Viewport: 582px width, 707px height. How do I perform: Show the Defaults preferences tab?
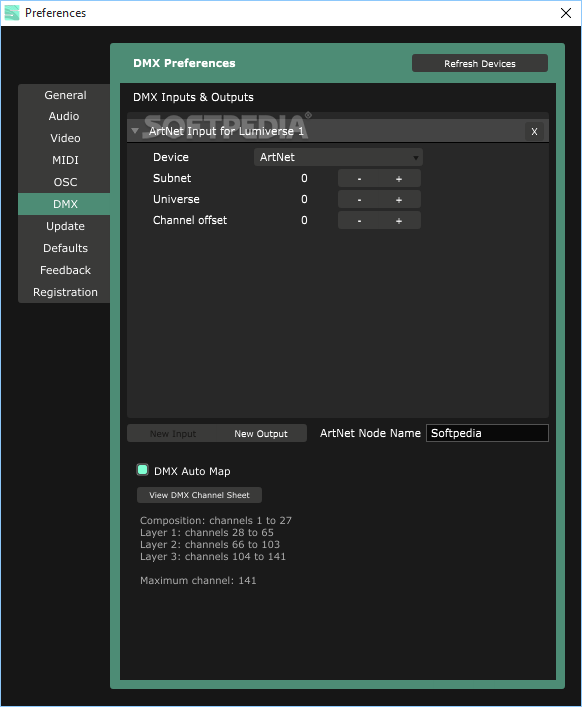[x=65, y=248]
